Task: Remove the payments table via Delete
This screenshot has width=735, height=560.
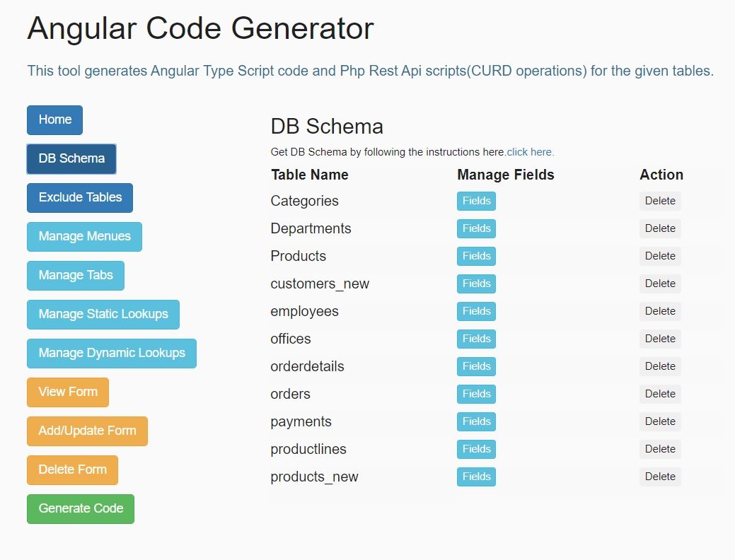Action: [x=660, y=422]
